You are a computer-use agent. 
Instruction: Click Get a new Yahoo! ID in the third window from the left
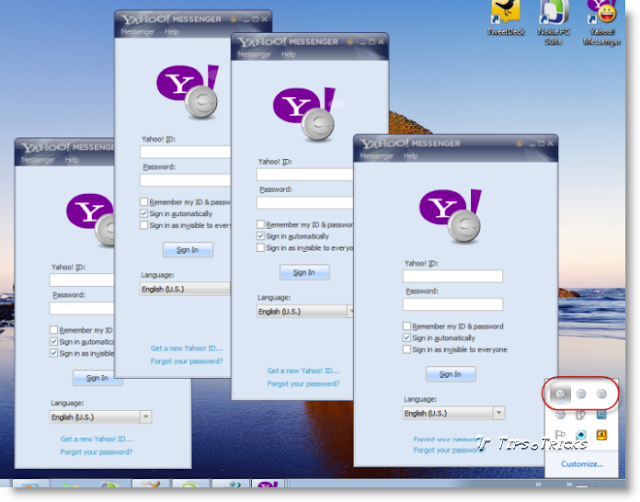click(303, 371)
